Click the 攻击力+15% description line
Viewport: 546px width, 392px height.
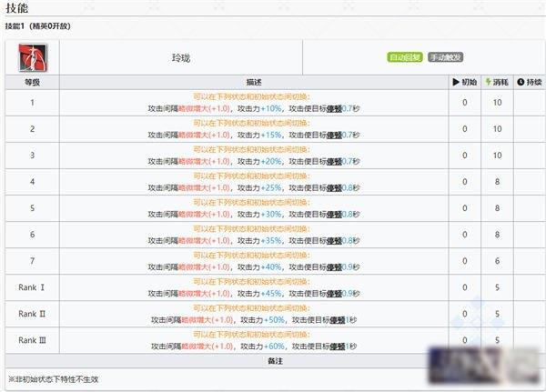pyautogui.click(x=254, y=136)
